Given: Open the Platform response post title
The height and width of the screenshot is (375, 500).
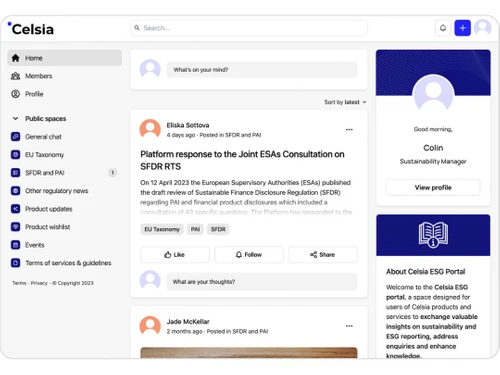Looking at the screenshot, I should click(x=242, y=160).
